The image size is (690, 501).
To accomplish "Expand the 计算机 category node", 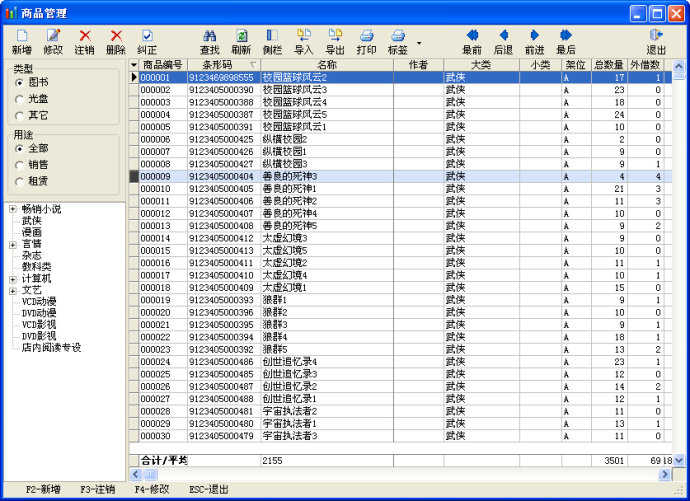I will [x=11, y=279].
